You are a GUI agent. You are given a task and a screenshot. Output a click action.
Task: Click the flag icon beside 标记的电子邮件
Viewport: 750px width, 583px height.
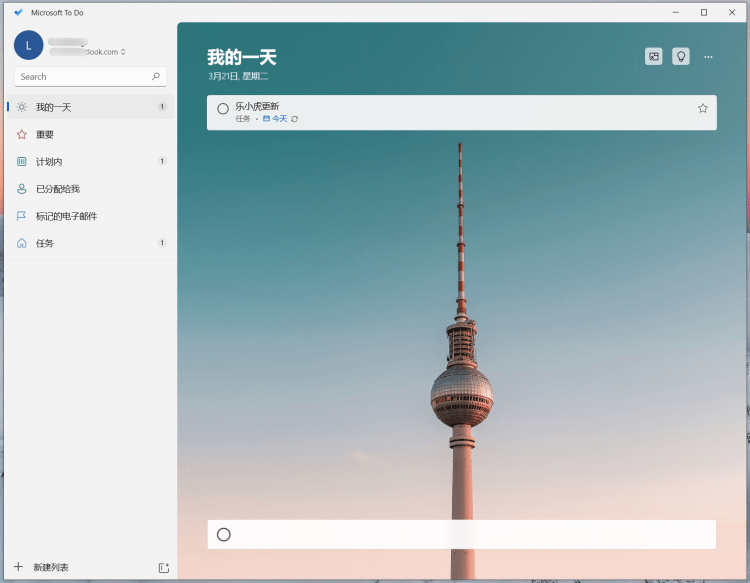point(22,216)
